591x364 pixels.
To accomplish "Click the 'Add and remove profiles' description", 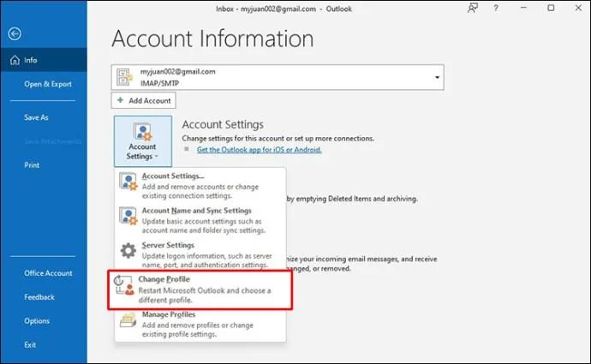I will pos(198,330).
